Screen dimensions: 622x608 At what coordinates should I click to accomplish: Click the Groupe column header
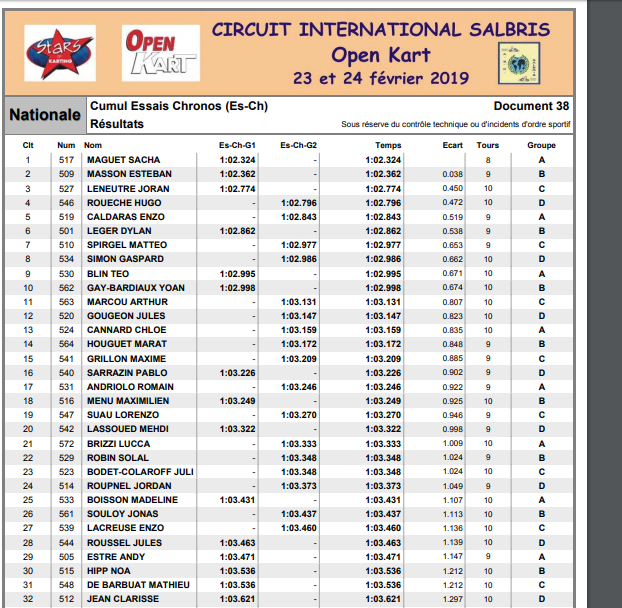pyautogui.click(x=541, y=145)
